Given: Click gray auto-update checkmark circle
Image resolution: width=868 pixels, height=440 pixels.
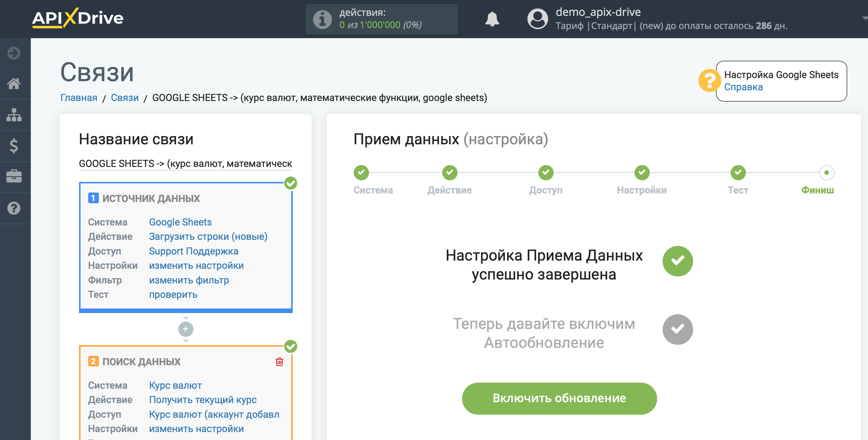Looking at the screenshot, I should pyautogui.click(x=678, y=330).
